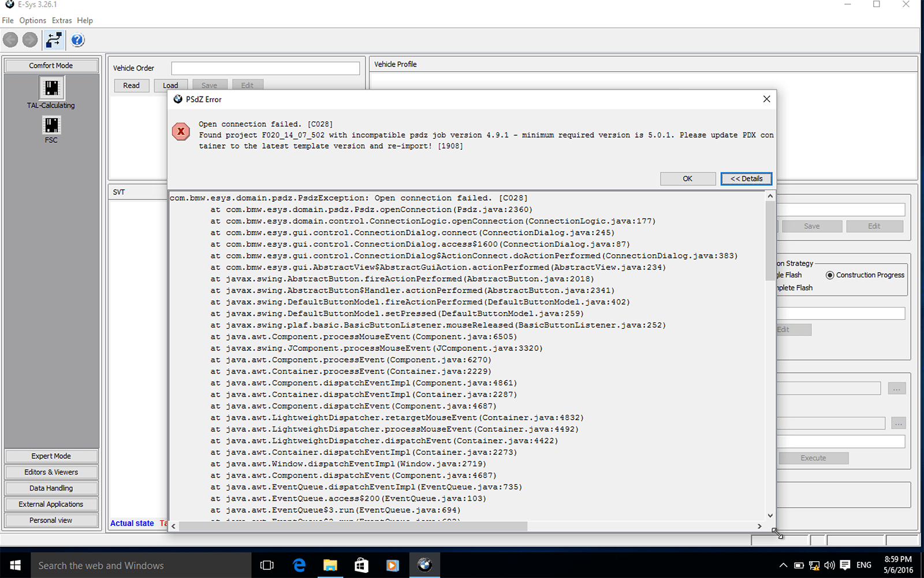The image size is (924, 578).
Task: Click the "SVT" panel label
Action: pyautogui.click(x=119, y=192)
